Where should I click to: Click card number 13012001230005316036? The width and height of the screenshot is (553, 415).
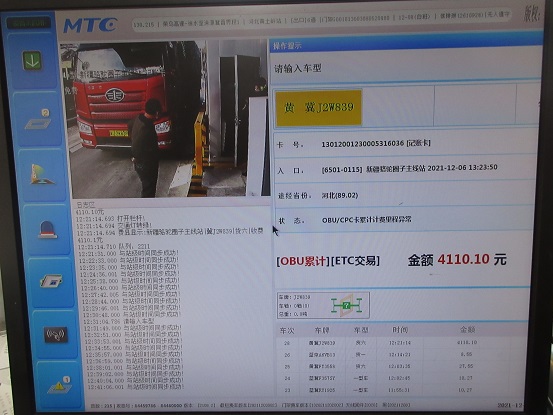pos(363,144)
